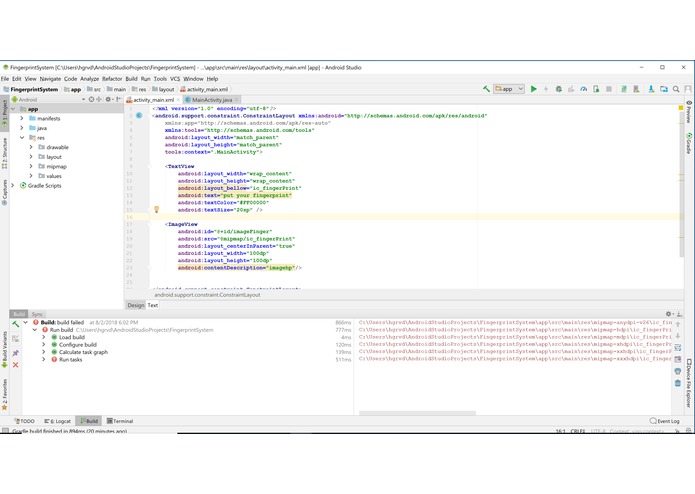Click the Stop square button in toolbar
Image resolution: width=695 pixels, height=494 pixels.
tap(609, 89)
